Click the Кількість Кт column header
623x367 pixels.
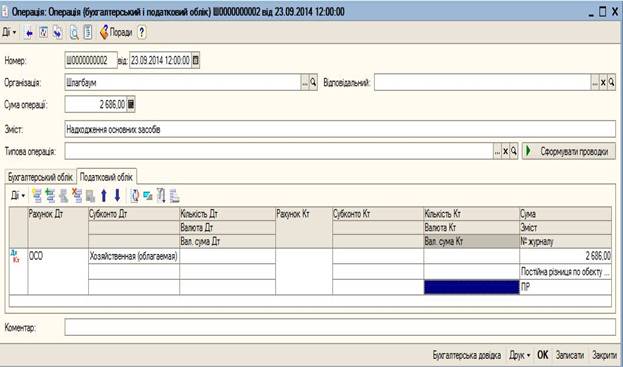[x=472, y=214]
